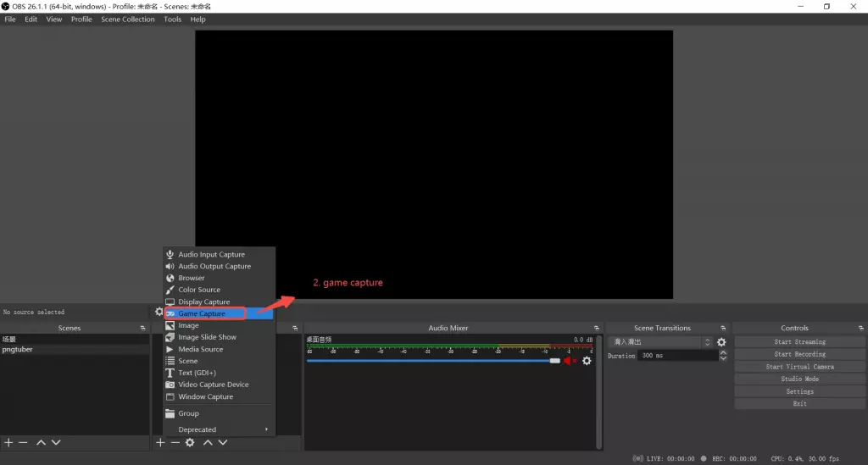Undock the Scenes panel

click(142, 329)
